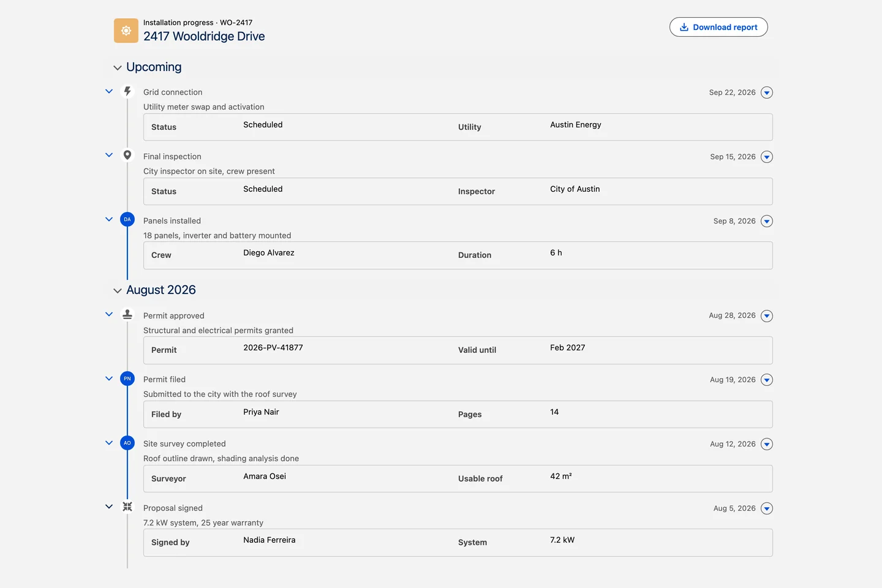Click the stamp icon for Permit approved

coord(127,314)
